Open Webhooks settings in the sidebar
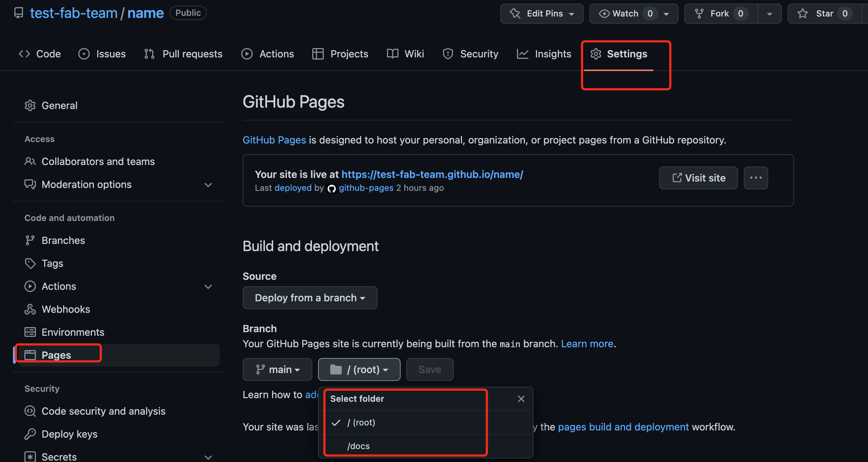The width and height of the screenshot is (868, 462). coord(66,309)
